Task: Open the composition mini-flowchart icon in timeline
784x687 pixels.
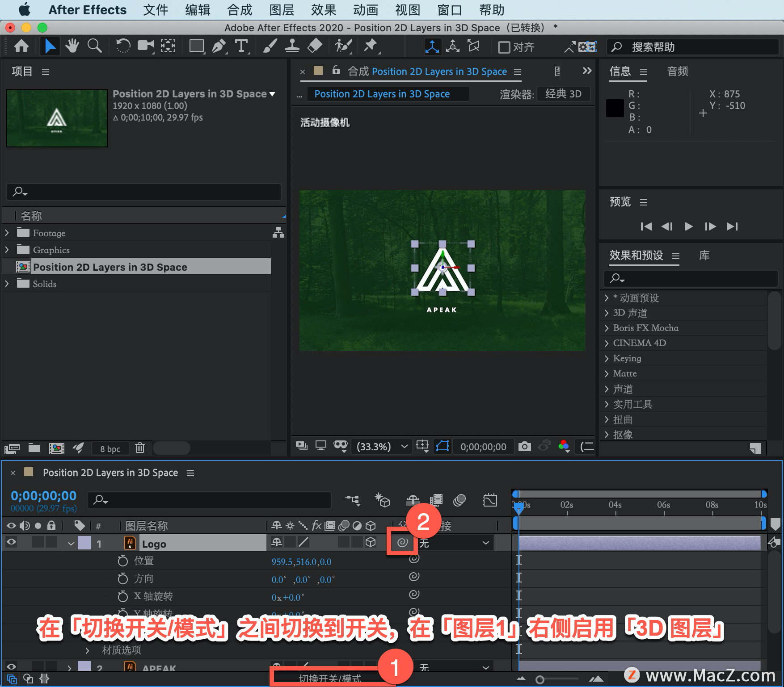Action: click(352, 500)
